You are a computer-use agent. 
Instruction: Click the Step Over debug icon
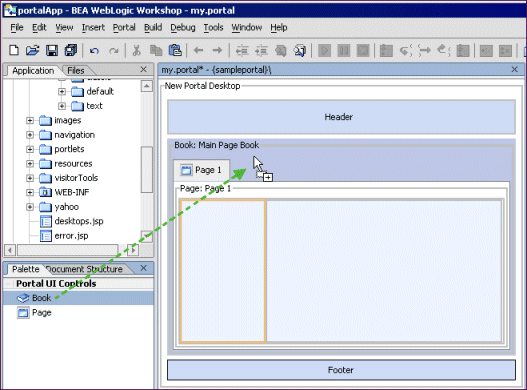[x=424, y=51]
